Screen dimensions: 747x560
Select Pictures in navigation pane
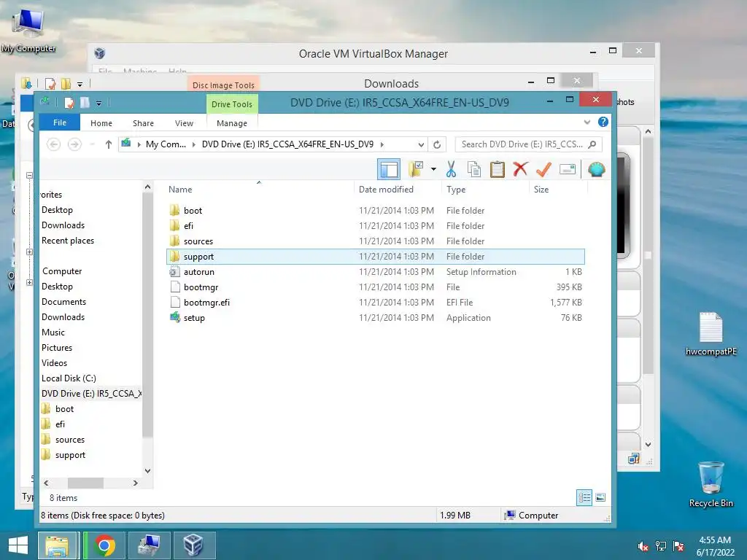tap(57, 348)
